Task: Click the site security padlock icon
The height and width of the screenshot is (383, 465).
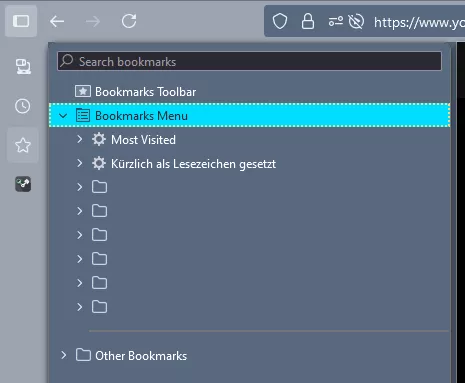Action: click(x=308, y=22)
